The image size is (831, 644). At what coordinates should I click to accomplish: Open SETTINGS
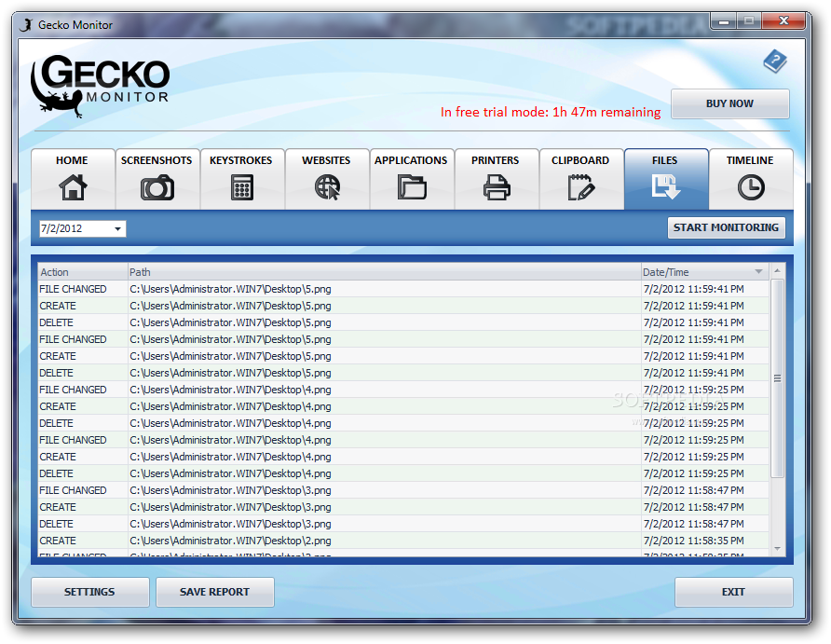(x=89, y=592)
